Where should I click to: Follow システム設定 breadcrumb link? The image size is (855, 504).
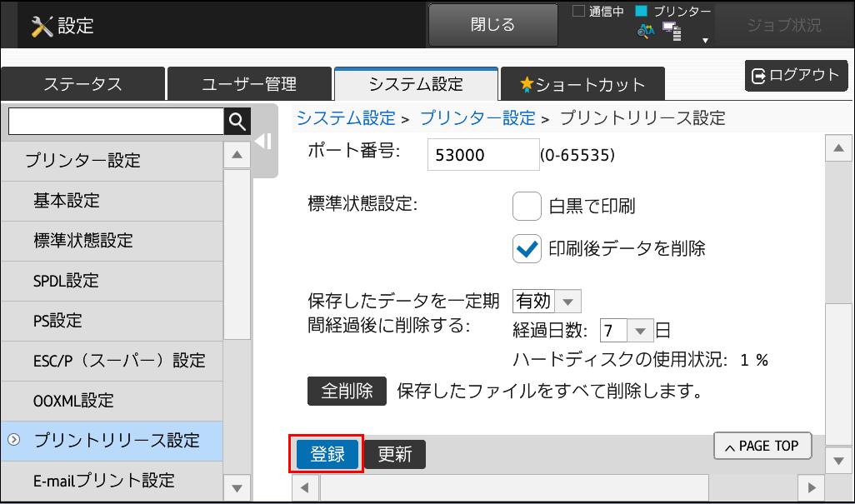click(x=347, y=118)
